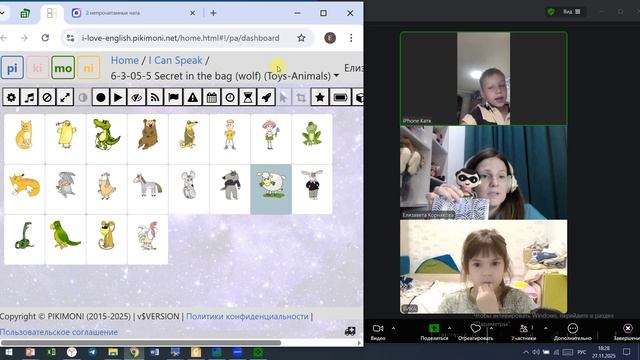Image resolution: width=640 pixels, height=360 pixels.
Task: Open the Chrome three-dot menu
Action: [x=351, y=38]
